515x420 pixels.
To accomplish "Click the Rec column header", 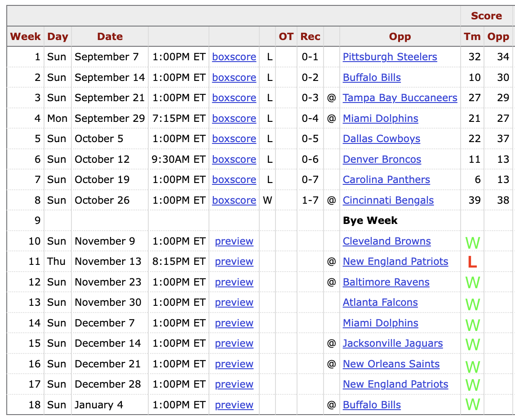I will pyautogui.click(x=310, y=37).
